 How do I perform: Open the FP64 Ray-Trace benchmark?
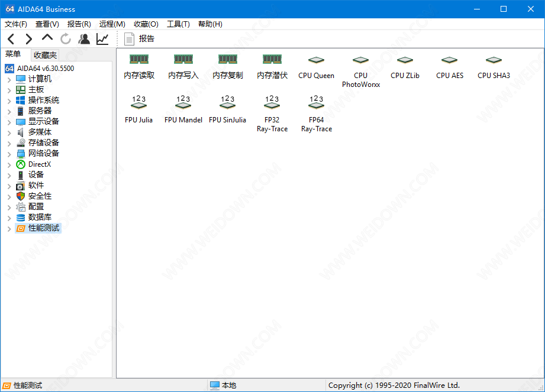[317, 114]
